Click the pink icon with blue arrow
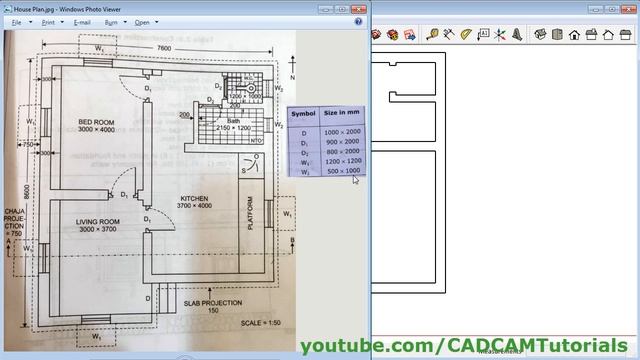The height and width of the screenshot is (360, 640). pyautogui.click(x=409, y=35)
